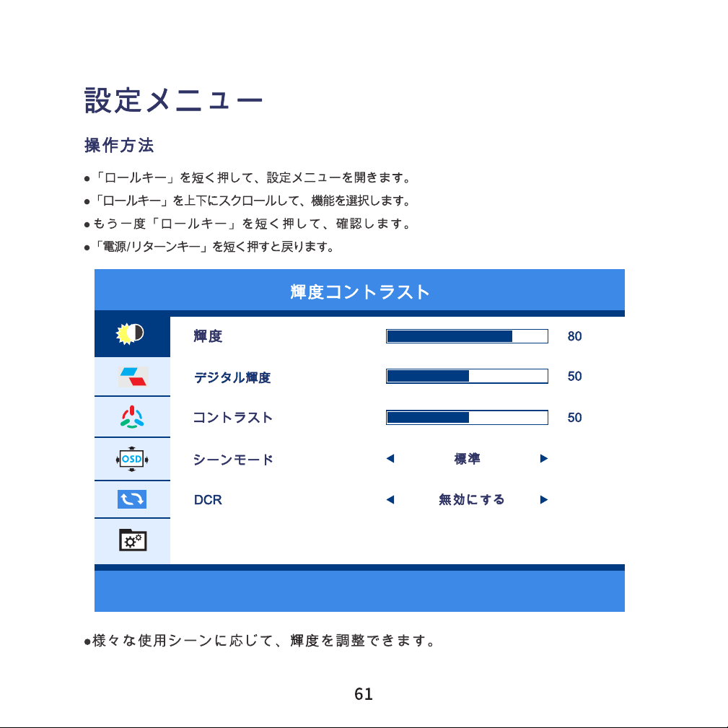
Task: Select the OSD settings icon
Action: (132, 459)
